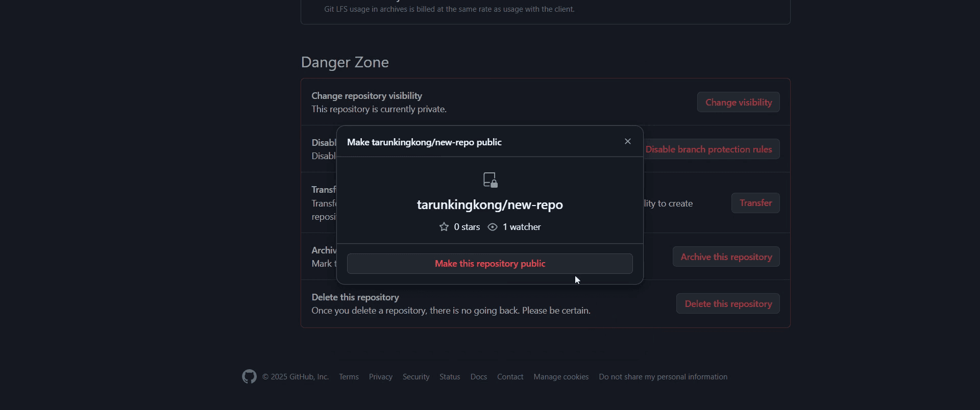
Task: Click the dialog title Make tarunkingkong/new-repo public
Action: coord(424,142)
